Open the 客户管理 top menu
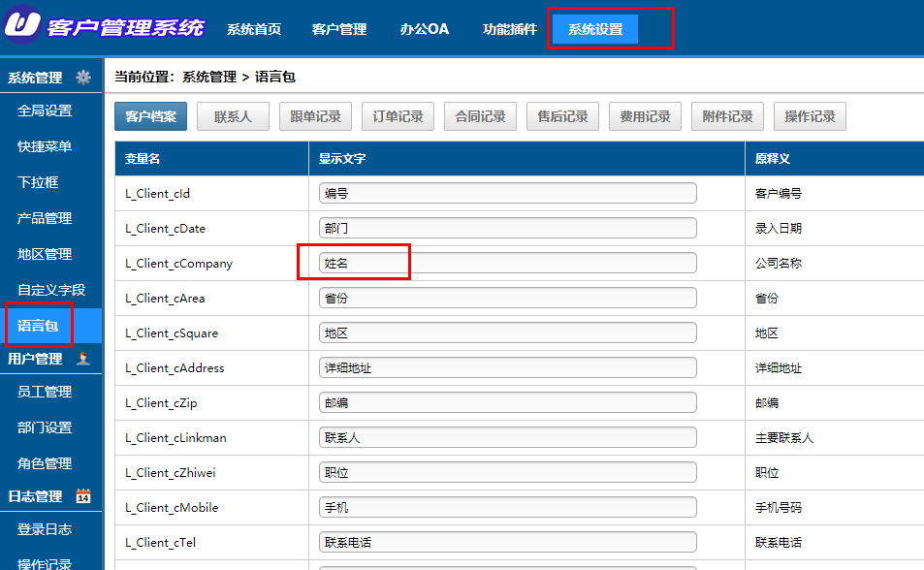This screenshot has width=924, height=570. click(338, 29)
